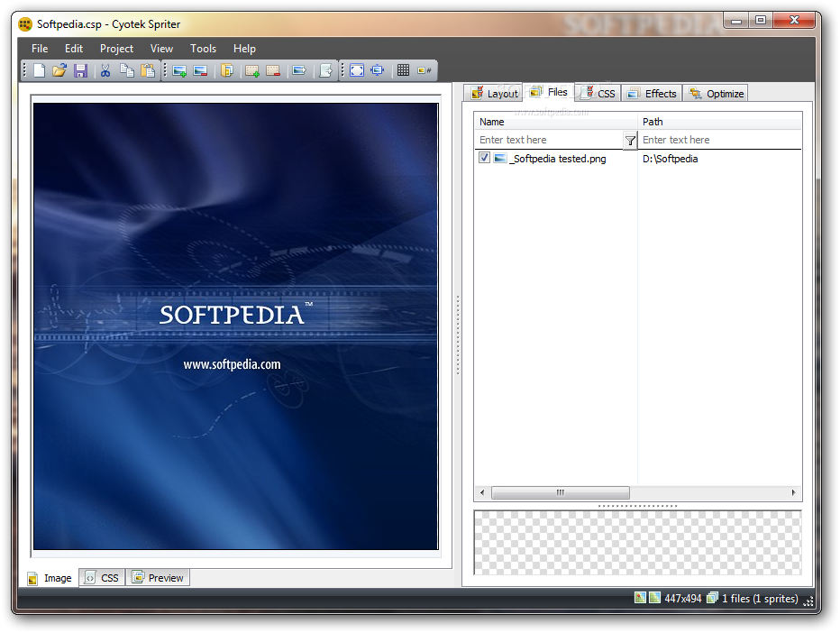Switch to the bottom CSS tab
The height and width of the screenshot is (633, 840).
pos(102,578)
